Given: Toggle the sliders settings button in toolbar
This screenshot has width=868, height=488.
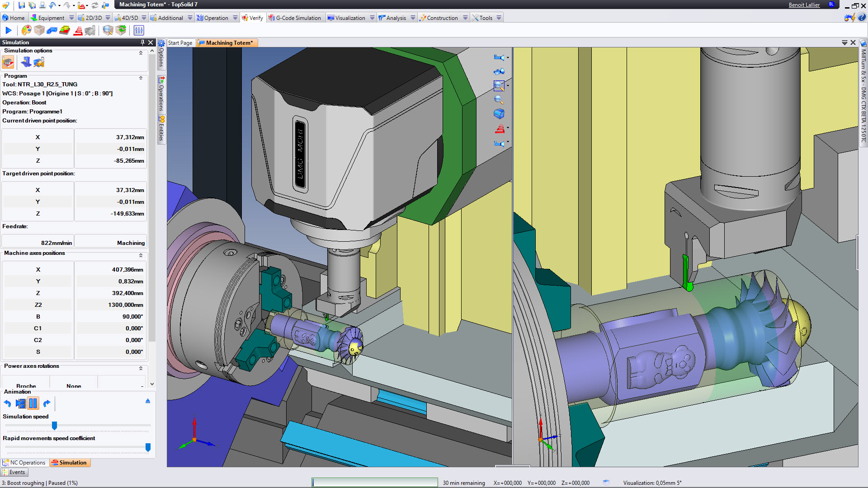Looking at the screenshot, I should [139, 30].
